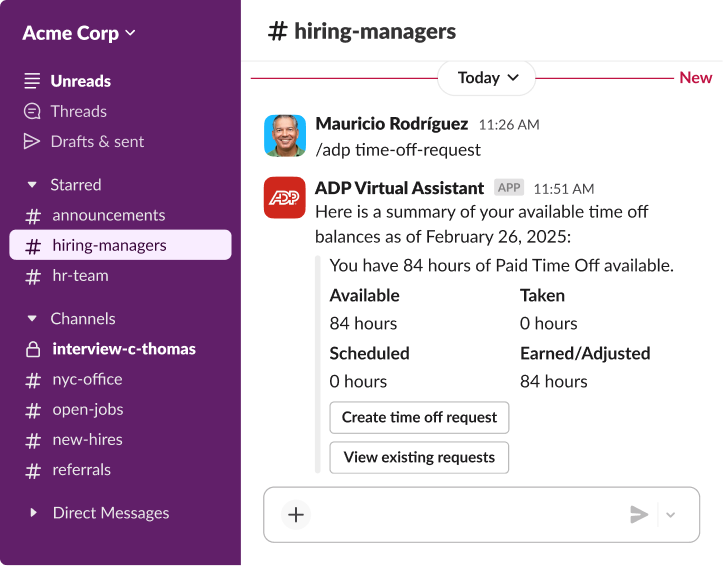Image resolution: width=723 pixels, height=566 pixels.
Task: Expand the Direct Messages section arrow
Action: pyautogui.click(x=33, y=513)
